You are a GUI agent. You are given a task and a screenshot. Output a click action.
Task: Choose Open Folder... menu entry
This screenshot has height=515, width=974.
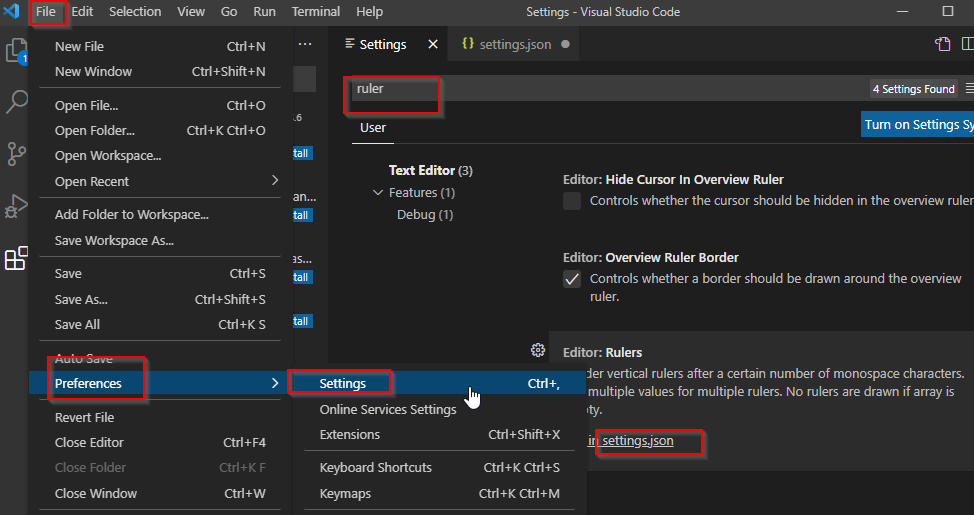160,130
